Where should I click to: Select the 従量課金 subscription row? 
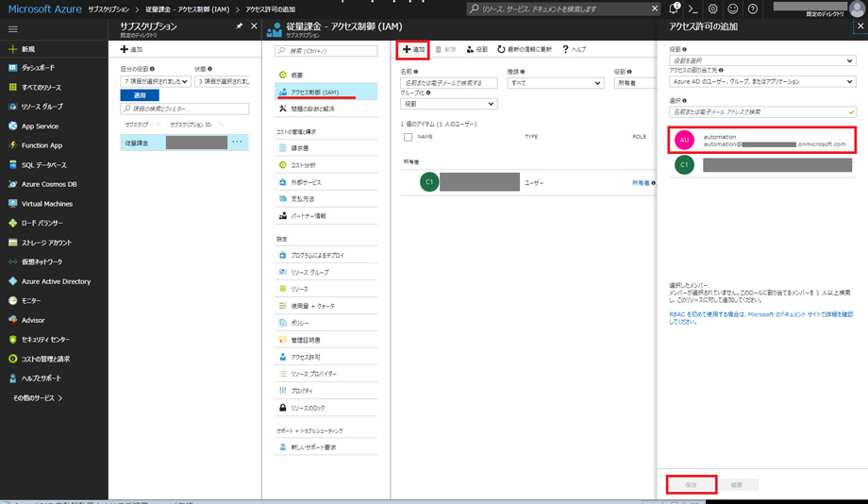pos(184,143)
